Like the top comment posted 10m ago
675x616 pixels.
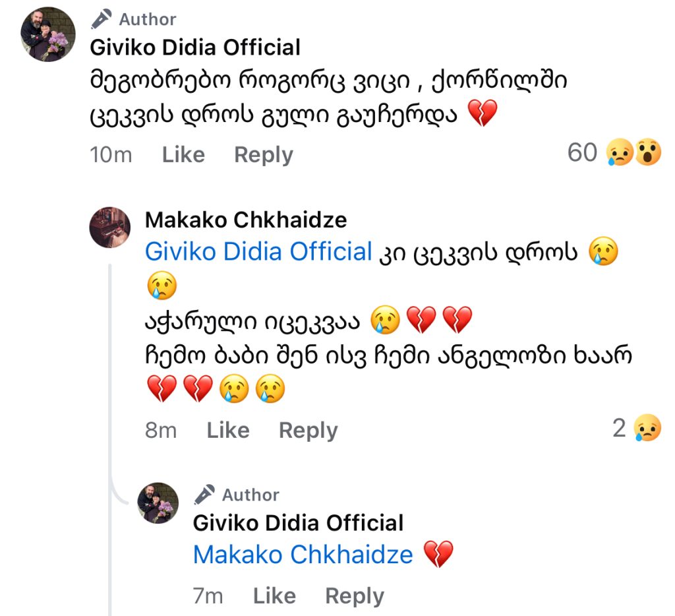[x=183, y=155]
